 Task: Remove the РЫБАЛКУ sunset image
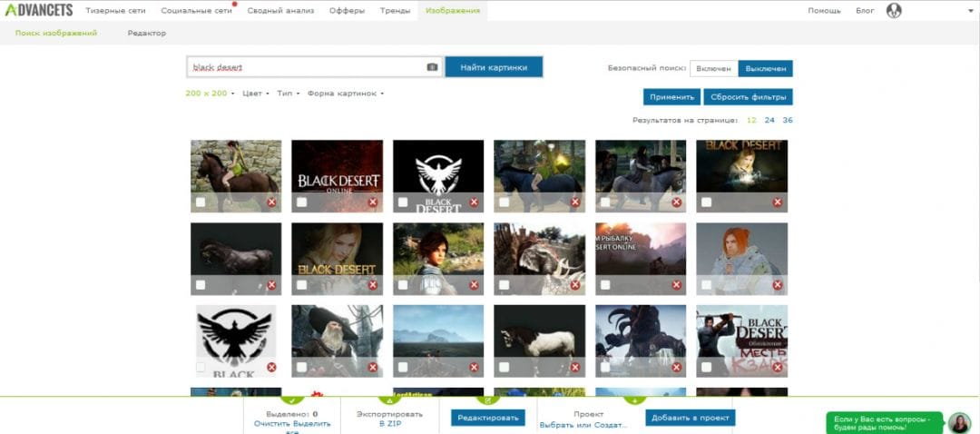coord(676,284)
